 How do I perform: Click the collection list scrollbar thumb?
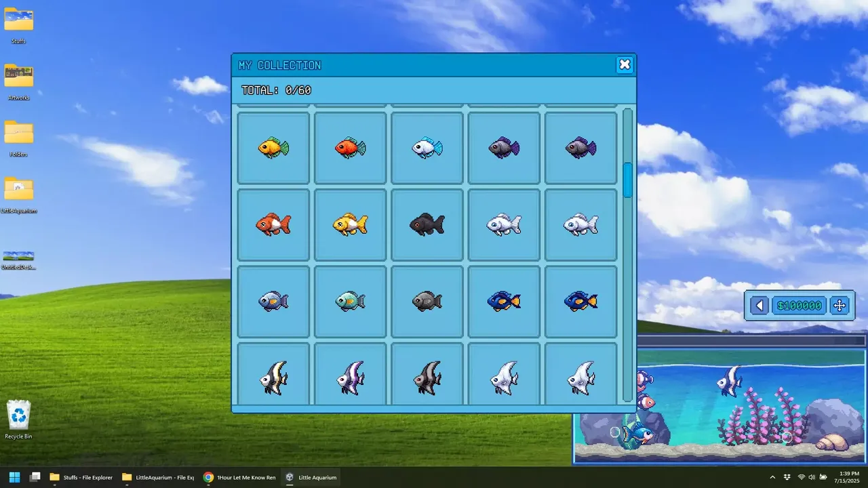click(628, 180)
